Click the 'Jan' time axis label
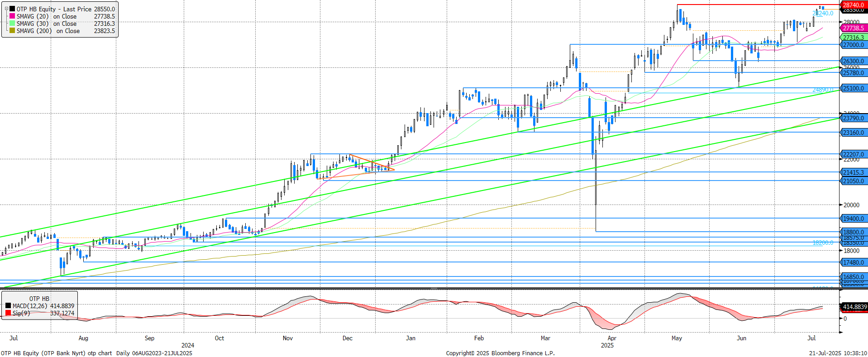868x357 pixels. coord(410,338)
